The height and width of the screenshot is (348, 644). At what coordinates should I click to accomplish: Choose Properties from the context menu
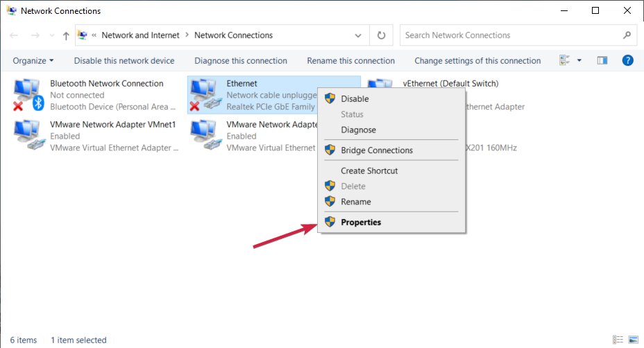click(x=361, y=223)
